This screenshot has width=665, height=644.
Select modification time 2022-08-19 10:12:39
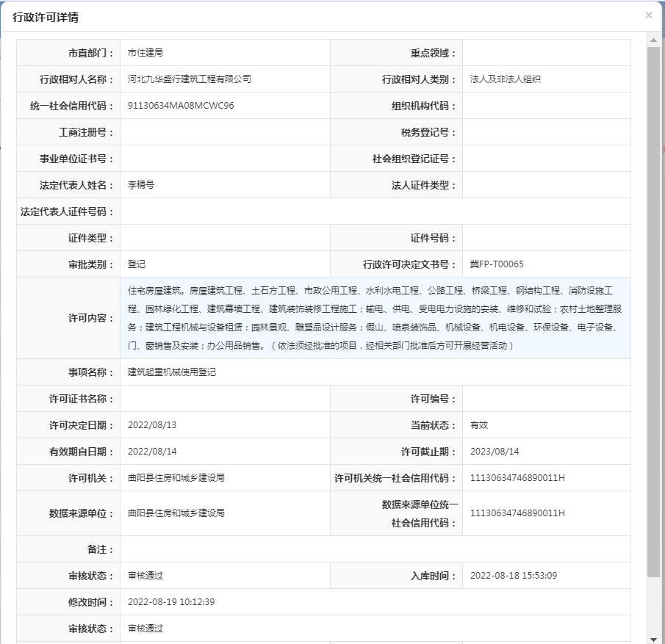[x=171, y=601]
